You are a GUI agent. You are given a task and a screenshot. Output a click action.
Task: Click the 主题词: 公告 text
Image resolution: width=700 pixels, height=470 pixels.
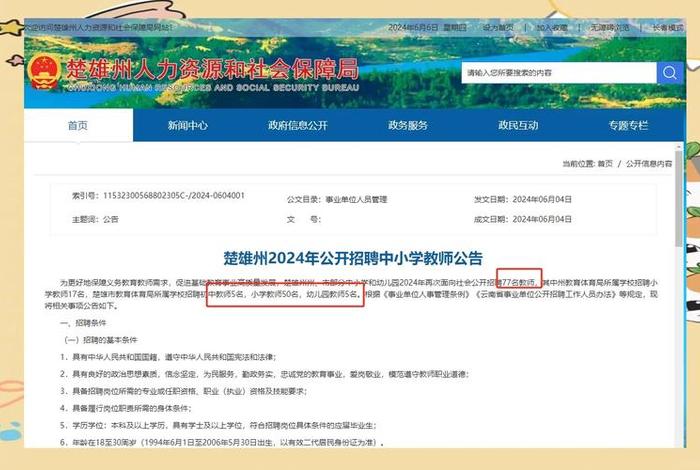[95, 219]
